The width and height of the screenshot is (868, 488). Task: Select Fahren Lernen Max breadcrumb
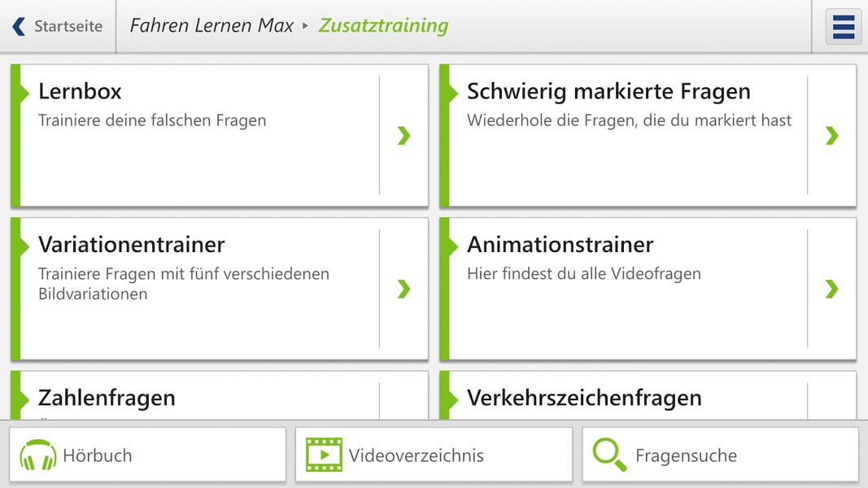tap(212, 25)
